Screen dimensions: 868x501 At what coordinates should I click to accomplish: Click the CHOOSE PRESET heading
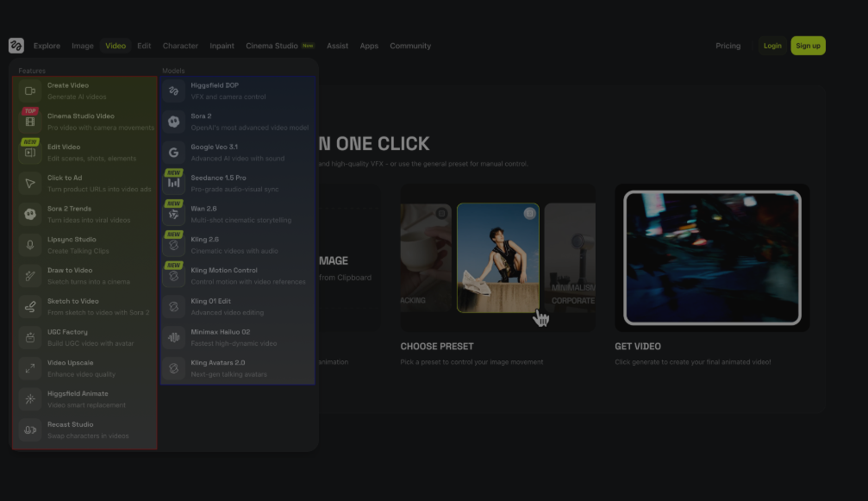(x=437, y=347)
